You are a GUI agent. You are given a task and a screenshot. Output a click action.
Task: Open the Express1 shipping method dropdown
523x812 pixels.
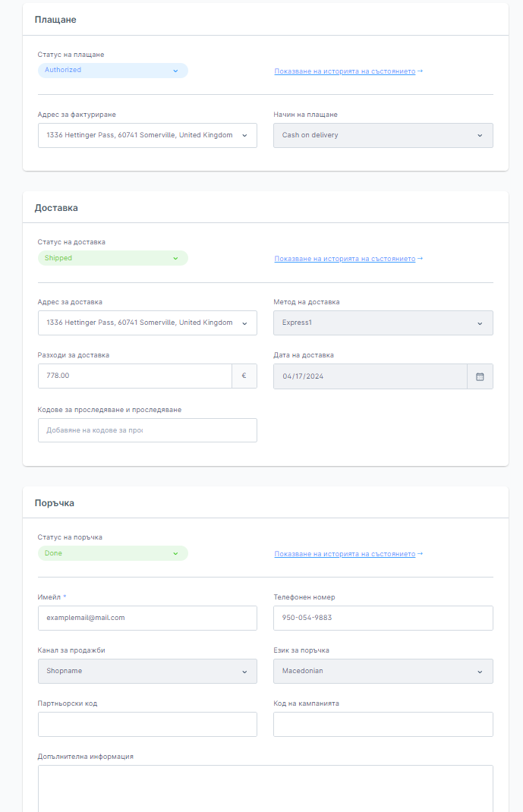click(x=383, y=323)
